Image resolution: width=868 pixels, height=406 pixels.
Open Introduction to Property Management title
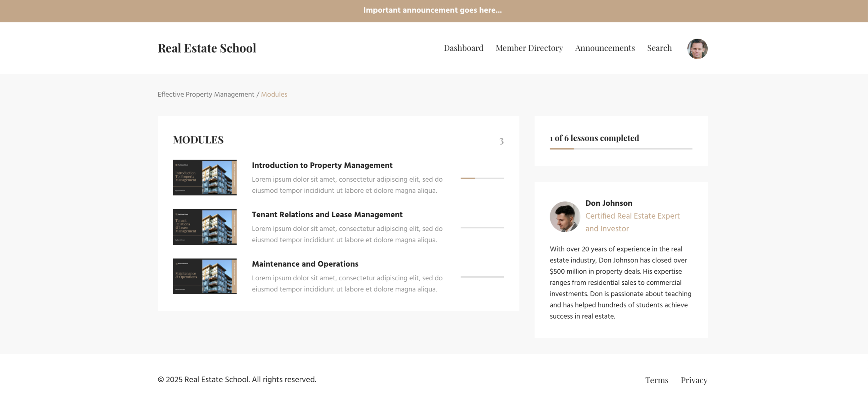coord(322,165)
